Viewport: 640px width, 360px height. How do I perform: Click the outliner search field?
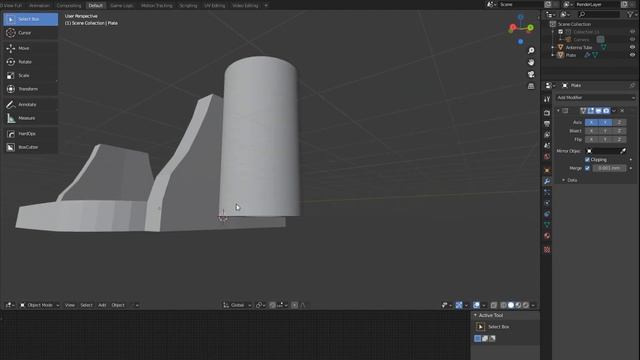(x=599, y=14)
